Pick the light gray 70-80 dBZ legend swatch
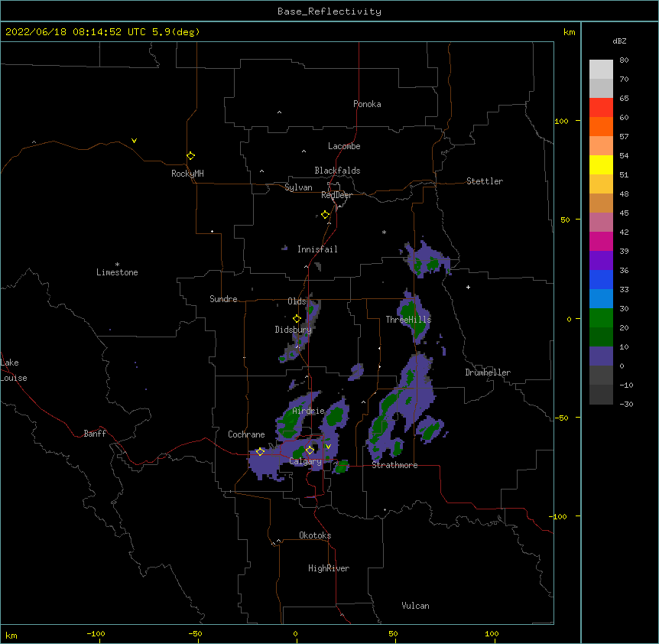659x644 pixels. 601,70
